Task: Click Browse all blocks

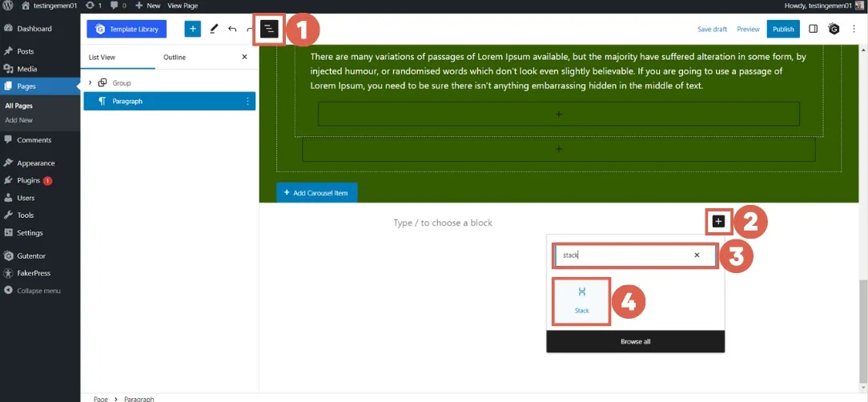Action: tap(636, 342)
